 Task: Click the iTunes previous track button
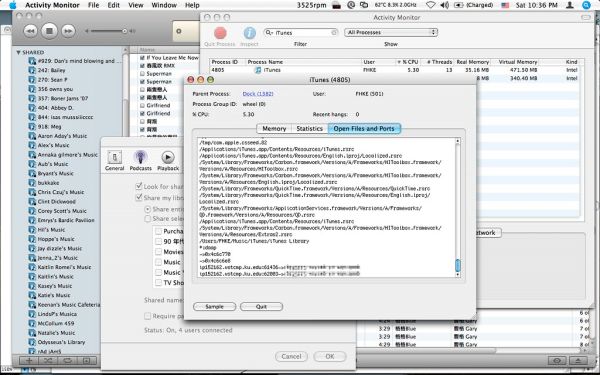pyautogui.click(x=31, y=31)
